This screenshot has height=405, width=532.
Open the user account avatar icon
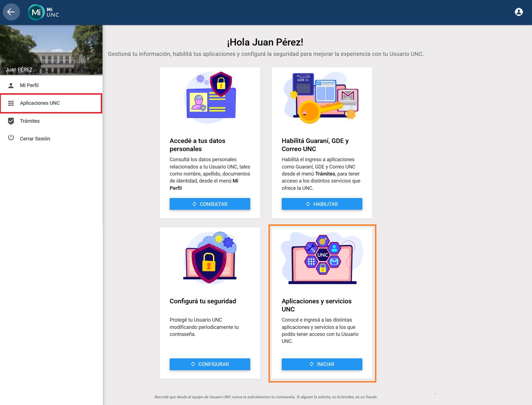pos(519,12)
